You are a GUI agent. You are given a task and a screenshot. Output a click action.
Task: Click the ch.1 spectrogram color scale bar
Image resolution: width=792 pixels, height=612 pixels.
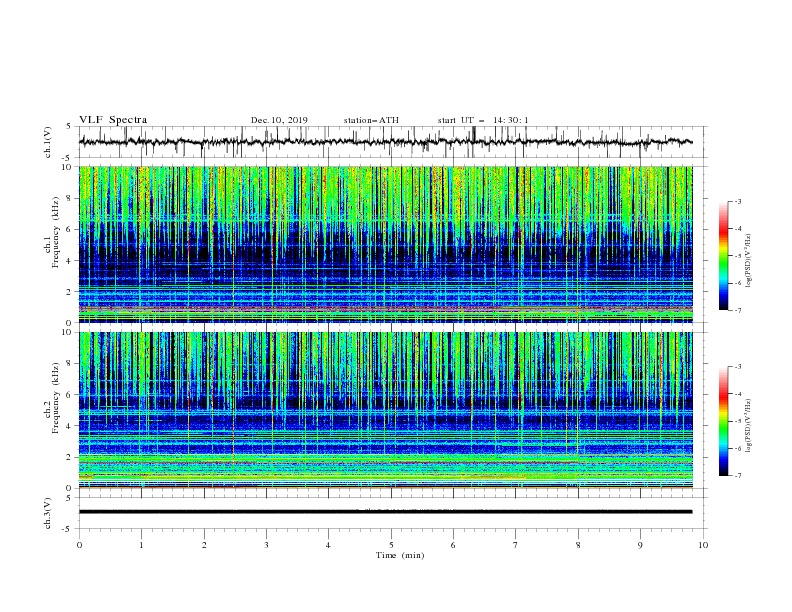point(724,256)
